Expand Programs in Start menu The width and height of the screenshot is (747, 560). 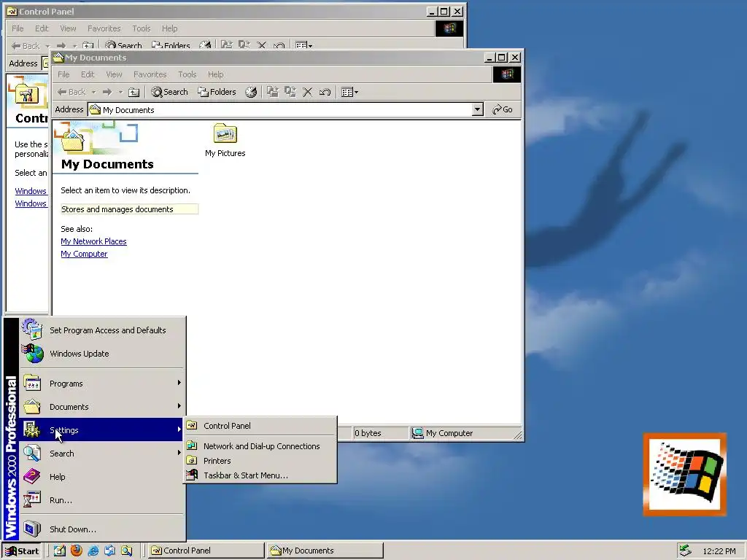[102, 384]
